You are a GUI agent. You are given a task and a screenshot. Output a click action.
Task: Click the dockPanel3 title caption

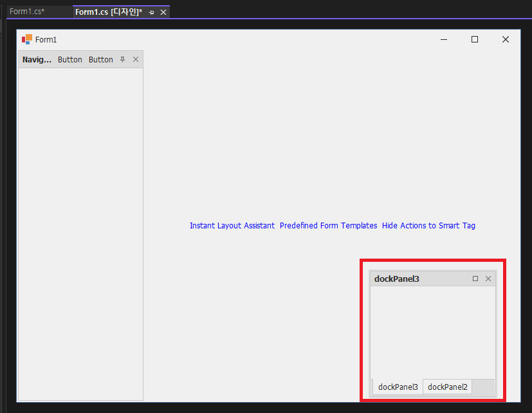(x=397, y=279)
